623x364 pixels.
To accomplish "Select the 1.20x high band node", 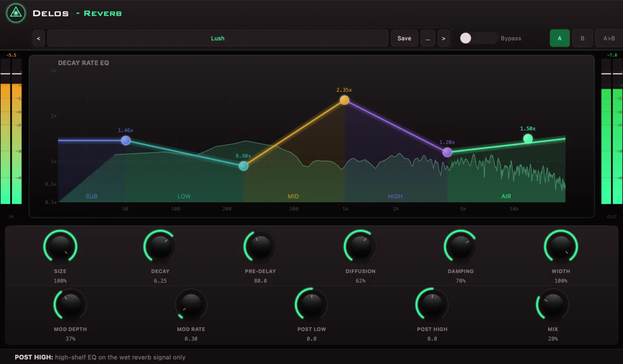I will point(447,152).
